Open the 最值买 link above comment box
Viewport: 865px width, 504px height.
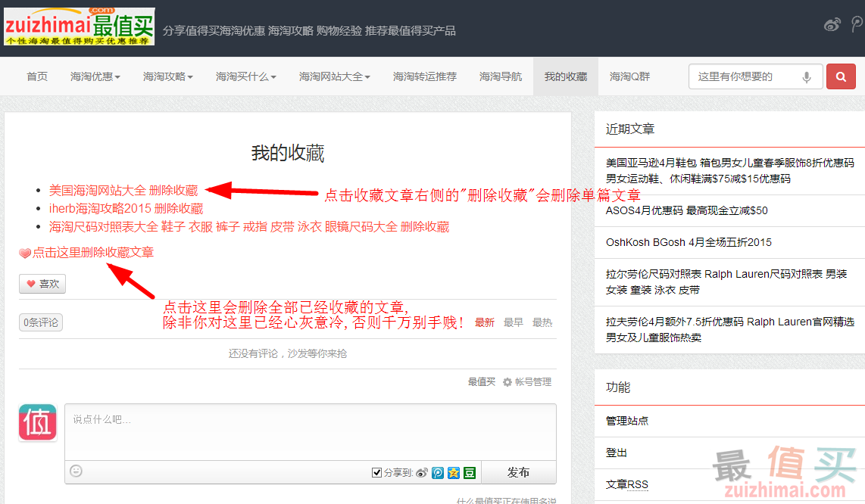point(482,382)
